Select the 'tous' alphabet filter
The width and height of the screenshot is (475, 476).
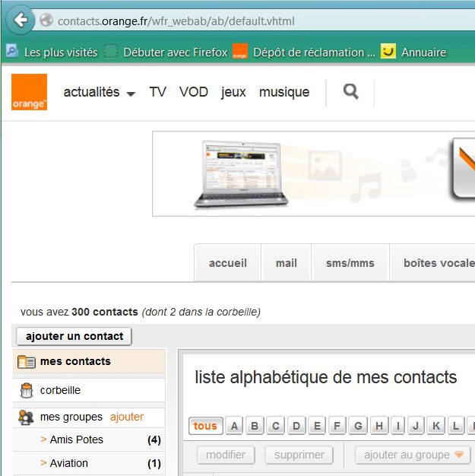pos(205,426)
